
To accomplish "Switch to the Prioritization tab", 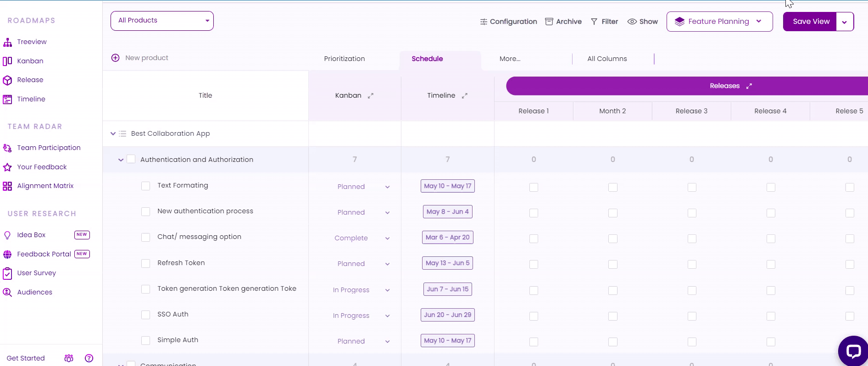I will point(345,59).
